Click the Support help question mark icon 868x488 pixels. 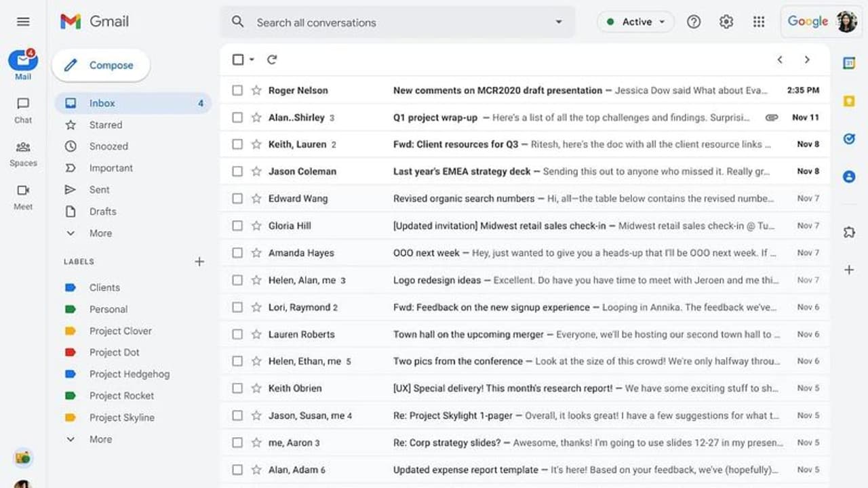694,22
